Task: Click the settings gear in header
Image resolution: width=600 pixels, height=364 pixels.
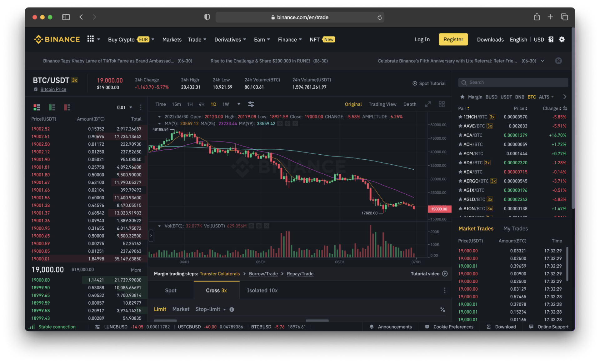Action: pos(562,39)
